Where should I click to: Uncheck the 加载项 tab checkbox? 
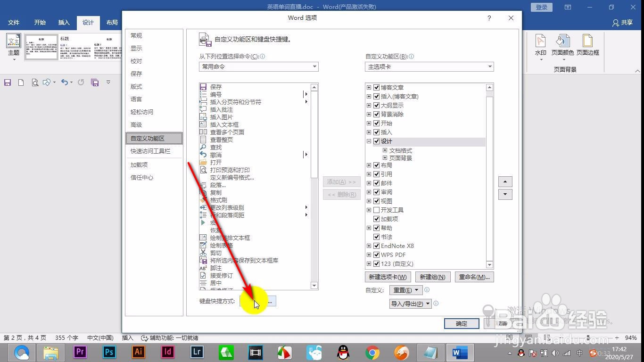376,219
